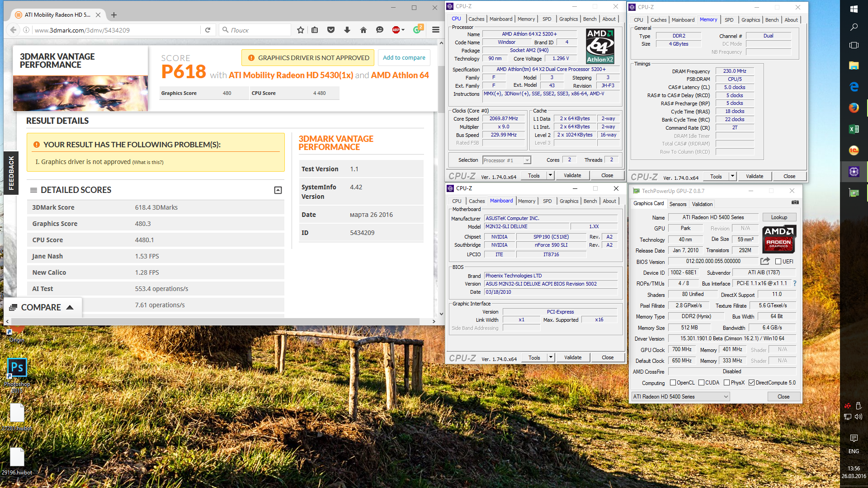Open the 'What is this?' link
Screen dimensions: 868x488
tap(148, 162)
